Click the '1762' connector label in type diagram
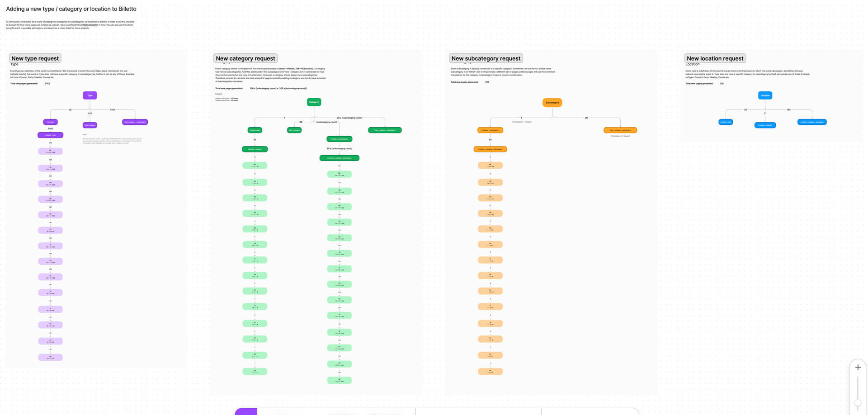Viewport: 868px width, 415px height. [113, 110]
